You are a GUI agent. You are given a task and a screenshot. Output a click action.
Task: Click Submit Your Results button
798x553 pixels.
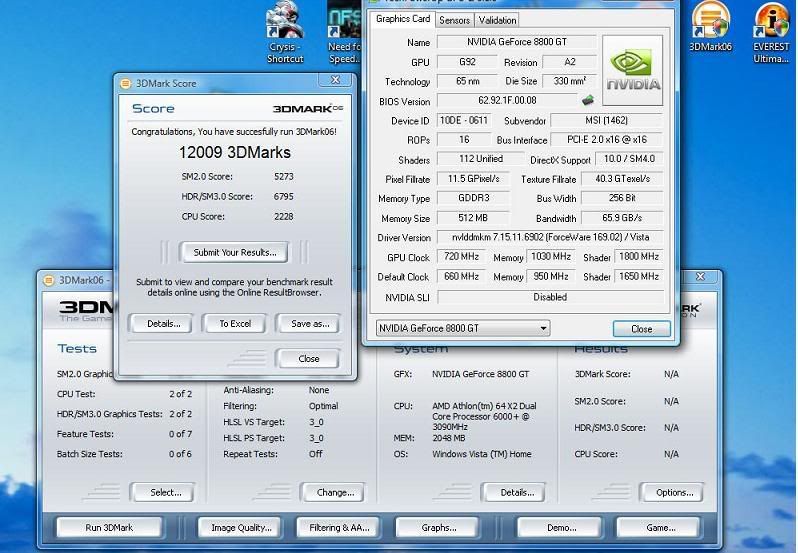(235, 252)
